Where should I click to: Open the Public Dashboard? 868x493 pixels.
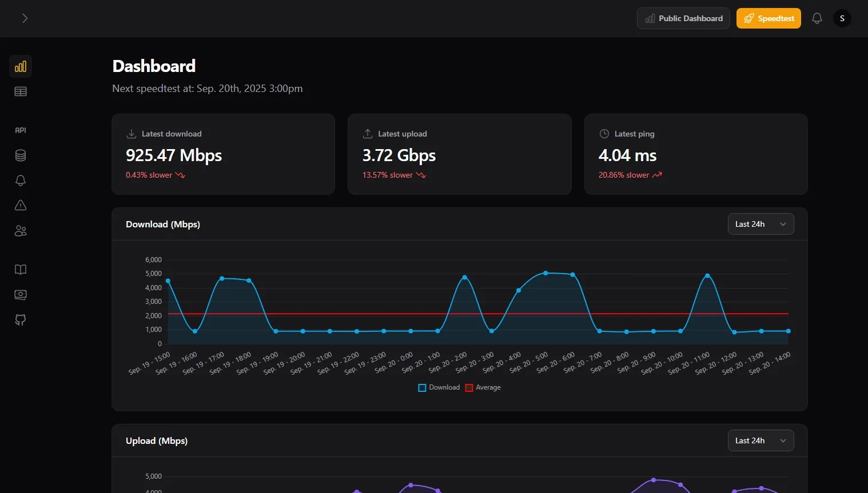(x=683, y=18)
